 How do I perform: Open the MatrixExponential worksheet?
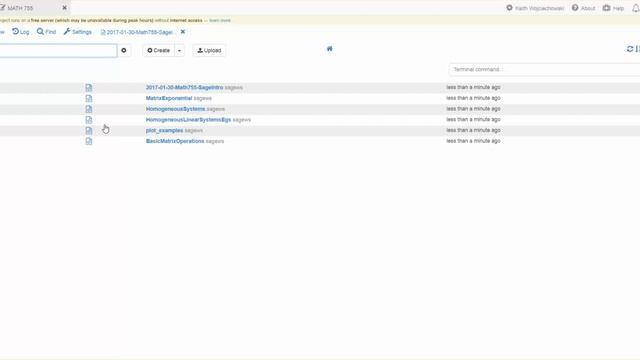point(169,98)
